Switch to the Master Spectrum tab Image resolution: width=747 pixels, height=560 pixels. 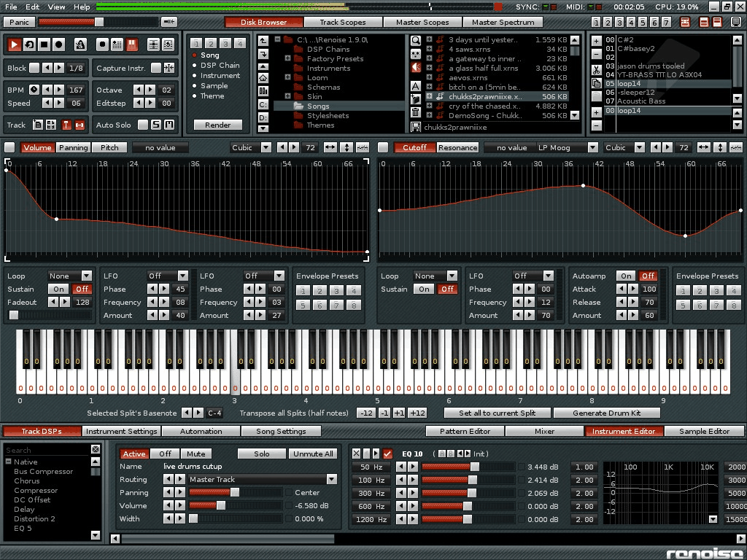(x=503, y=22)
